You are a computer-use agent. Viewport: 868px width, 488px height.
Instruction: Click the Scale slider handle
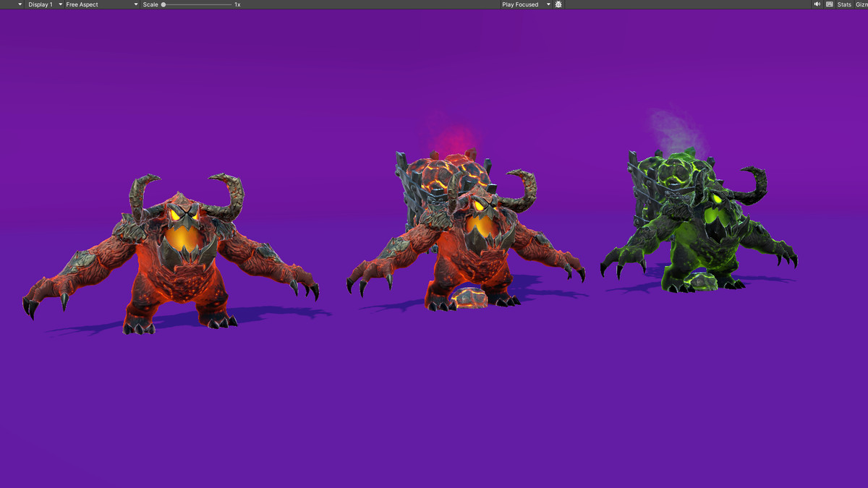point(164,4)
